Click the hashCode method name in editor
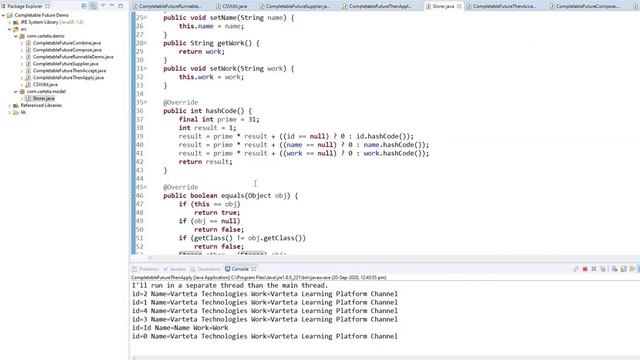 tap(224, 111)
